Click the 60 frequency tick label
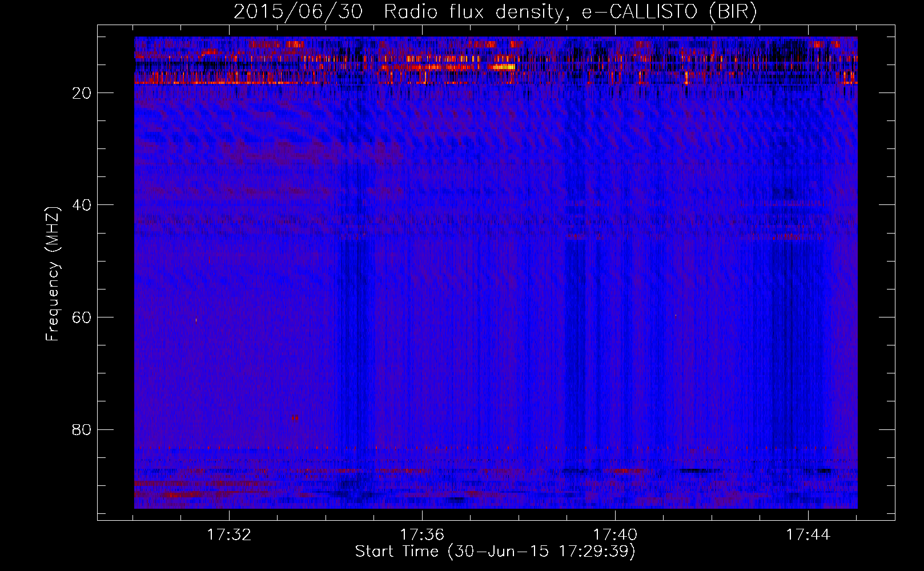The height and width of the screenshot is (571, 924). pos(82,317)
